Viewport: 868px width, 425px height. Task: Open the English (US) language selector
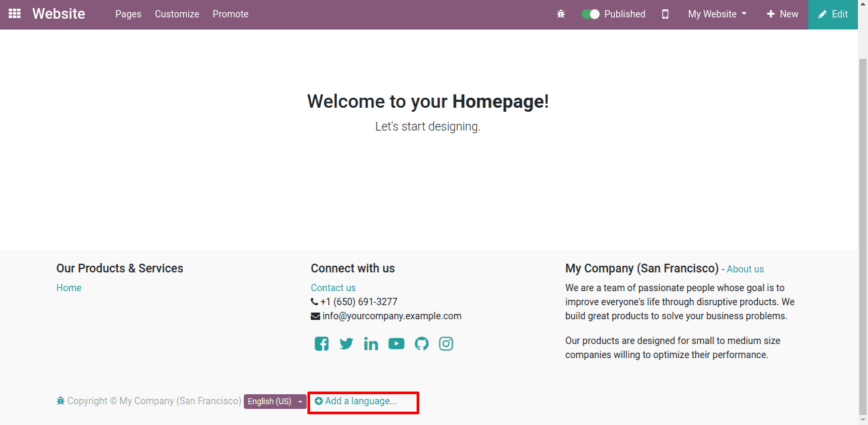pos(275,402)
